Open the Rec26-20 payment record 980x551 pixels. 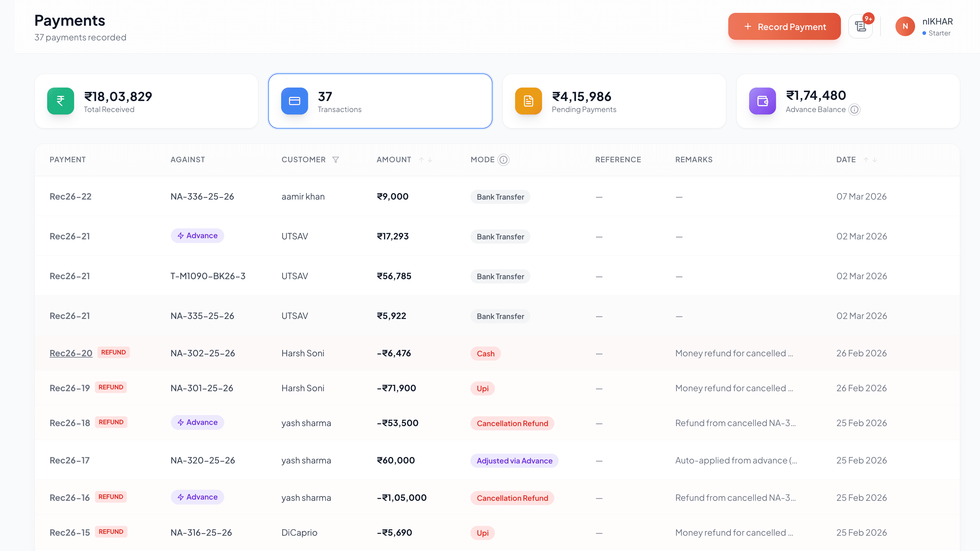[71, 353]
